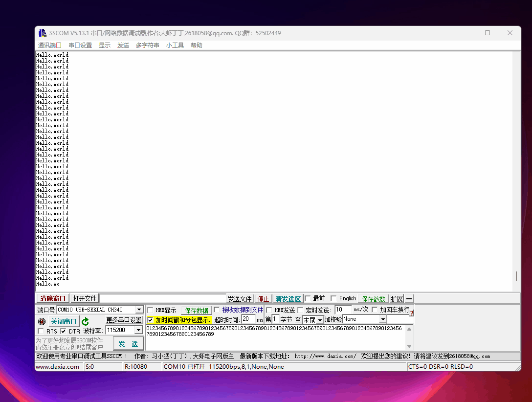Open the 小工具 menu
532x402 pixels.
tap(175, 45)
